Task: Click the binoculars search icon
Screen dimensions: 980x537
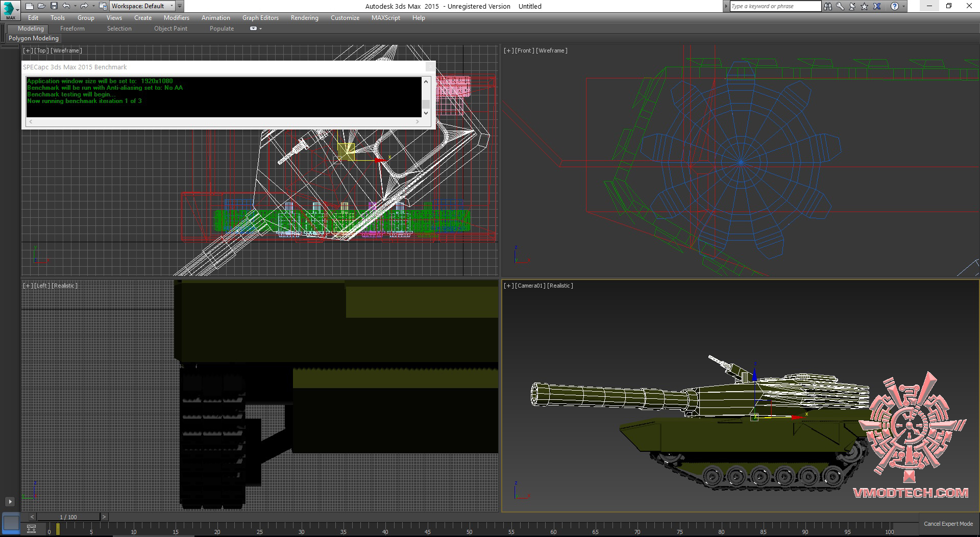Action: (x=827, y=6)
